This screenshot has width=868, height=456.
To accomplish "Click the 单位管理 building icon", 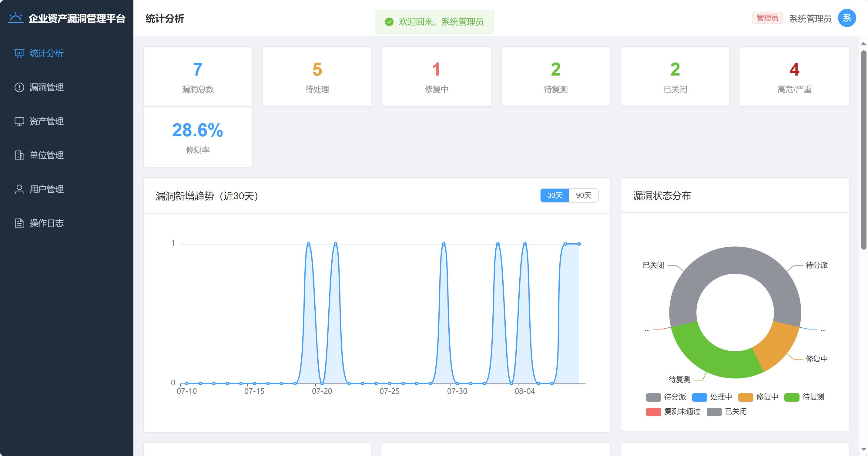I will tap(19, 155).
